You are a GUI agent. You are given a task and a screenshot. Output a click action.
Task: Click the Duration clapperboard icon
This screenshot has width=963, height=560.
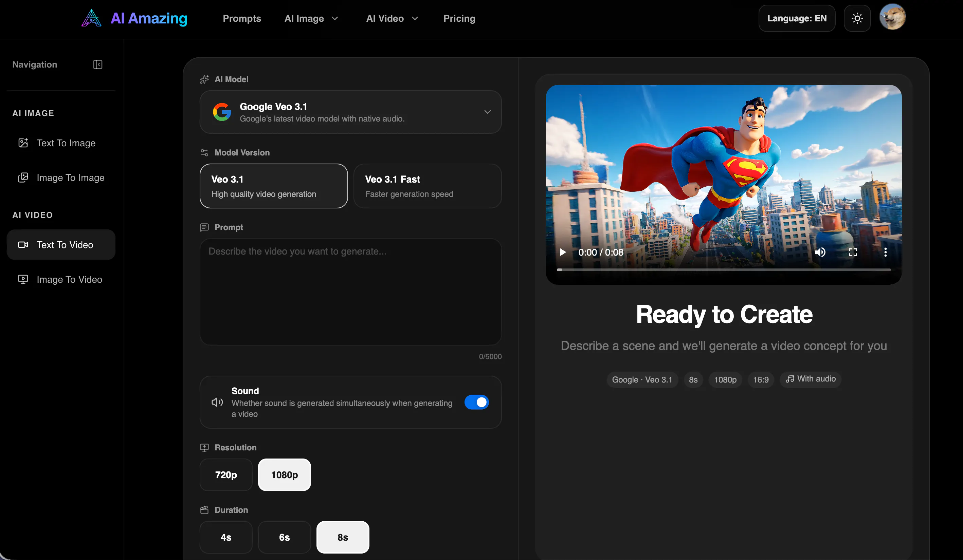(204, 510)
